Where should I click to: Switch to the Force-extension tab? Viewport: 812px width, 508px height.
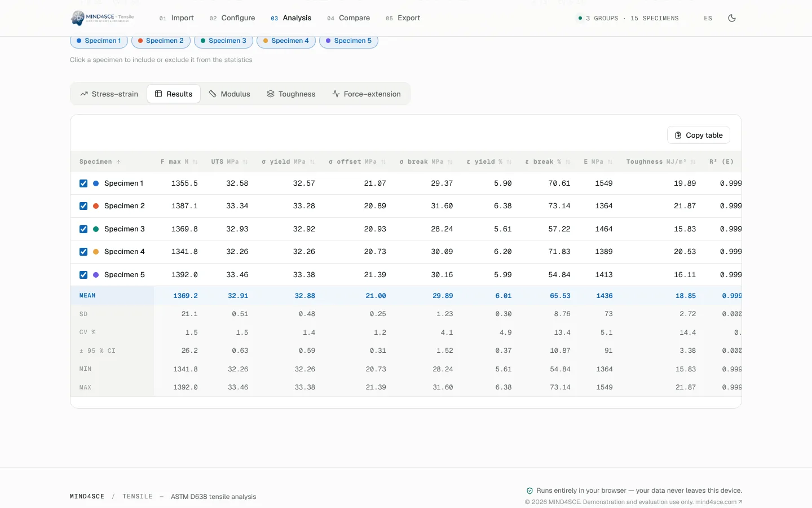pos(367,94)
